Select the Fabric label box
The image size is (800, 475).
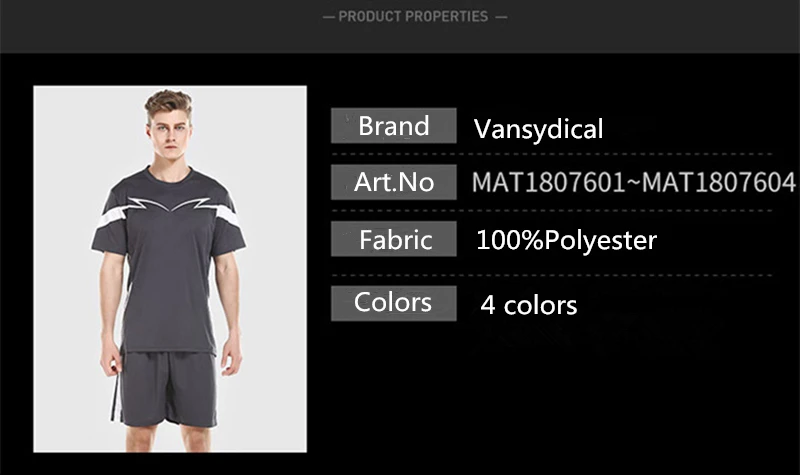point(393,239)
